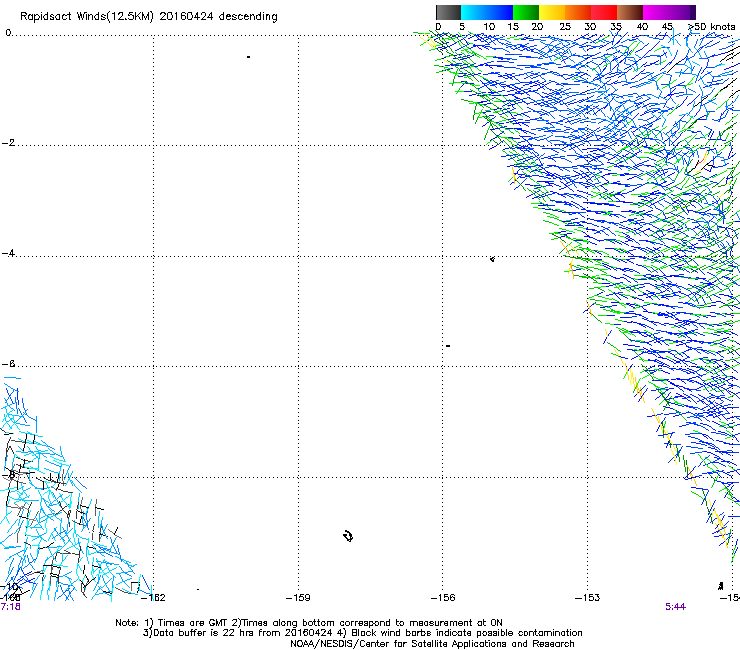Click the blue 10-15 knots color swatch
The height and width of the screenshot is (650, 740).
[500, 12]
